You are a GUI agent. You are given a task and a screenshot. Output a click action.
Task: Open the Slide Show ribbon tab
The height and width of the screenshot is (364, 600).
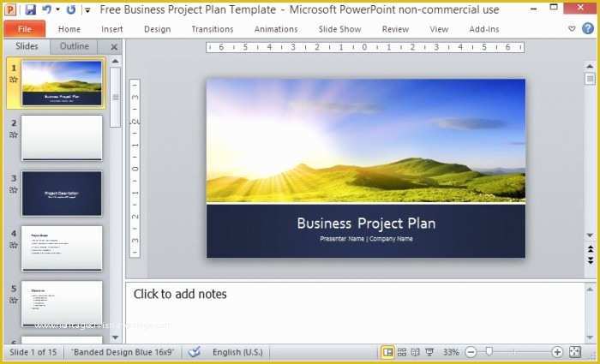coord(339,29)
